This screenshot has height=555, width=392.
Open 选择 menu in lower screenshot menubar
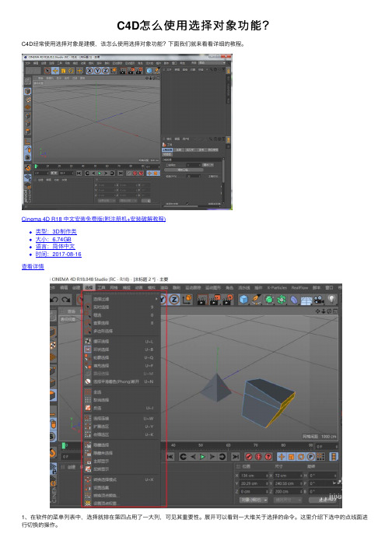(x=89, y=288)
